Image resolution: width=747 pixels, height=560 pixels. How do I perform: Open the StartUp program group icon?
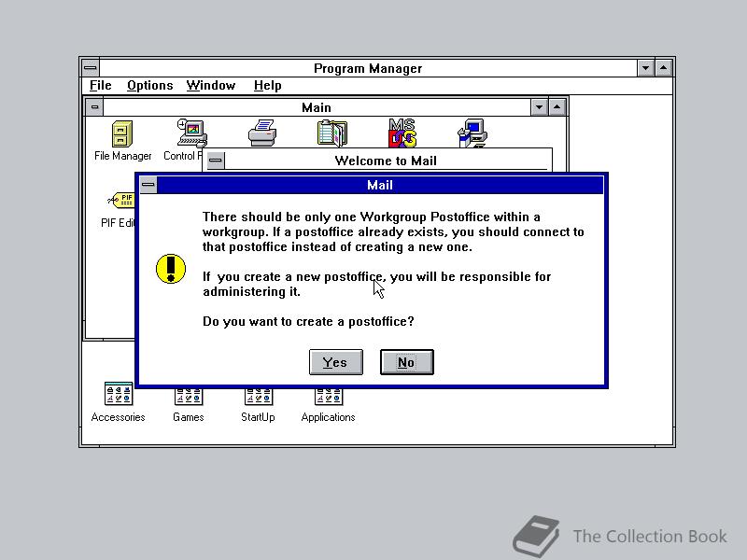(259, 396)
